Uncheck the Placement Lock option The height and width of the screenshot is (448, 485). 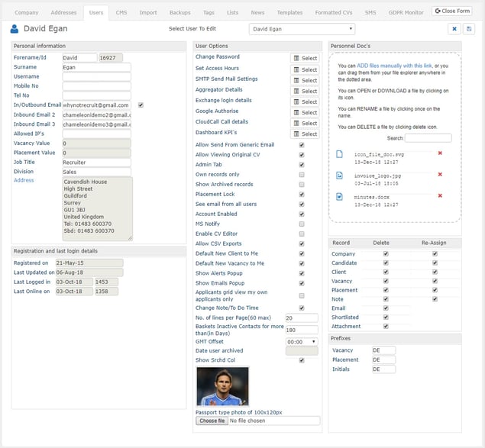[x=302, y=195]
